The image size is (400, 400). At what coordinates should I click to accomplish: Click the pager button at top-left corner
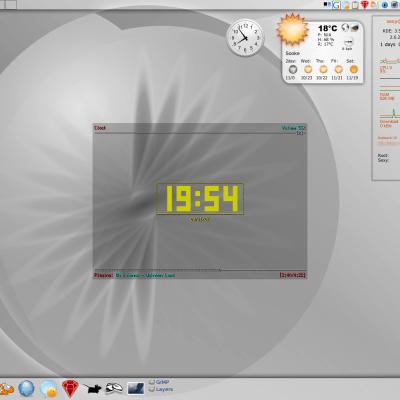coord(8,4)
